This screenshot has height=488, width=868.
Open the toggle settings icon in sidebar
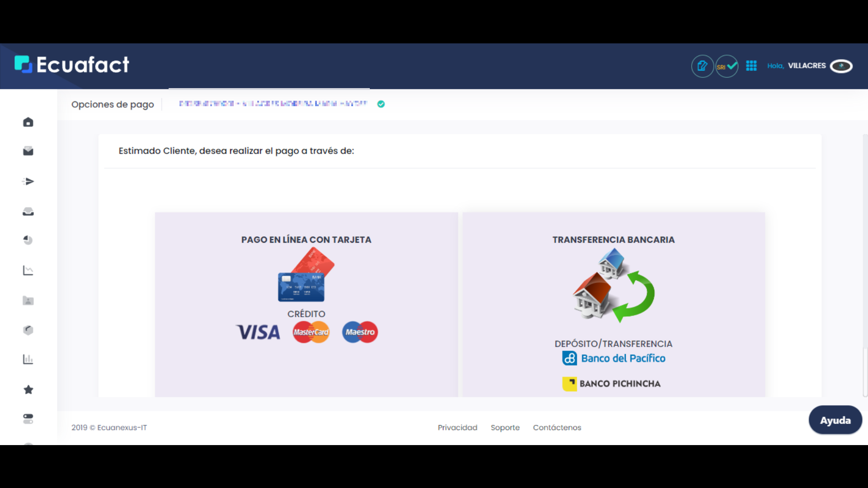coord(28,419)
